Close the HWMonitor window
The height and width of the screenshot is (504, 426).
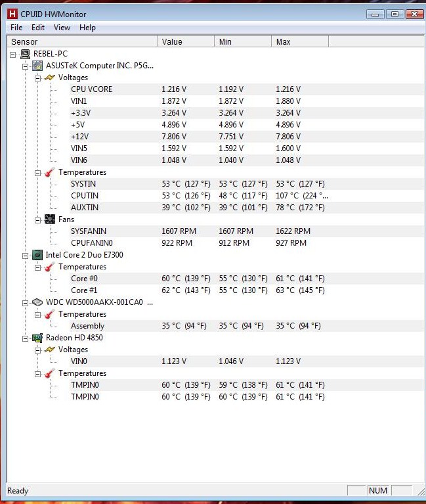coord(414,14)
